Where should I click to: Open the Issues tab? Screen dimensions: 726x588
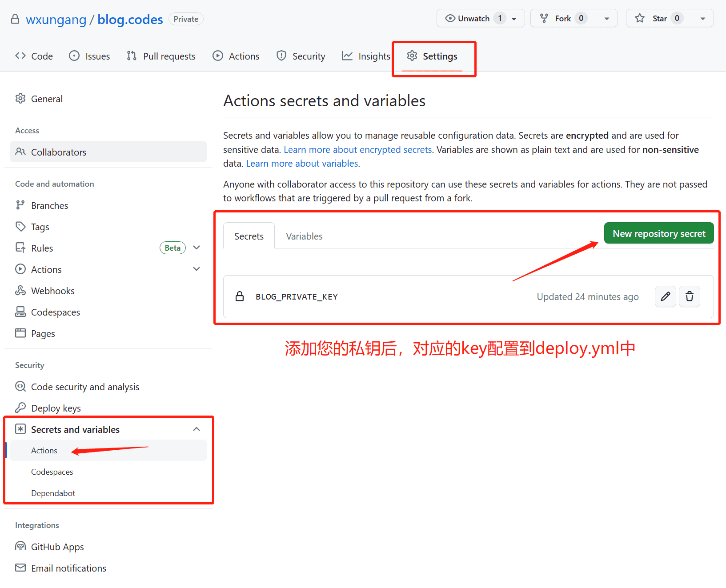89,56
